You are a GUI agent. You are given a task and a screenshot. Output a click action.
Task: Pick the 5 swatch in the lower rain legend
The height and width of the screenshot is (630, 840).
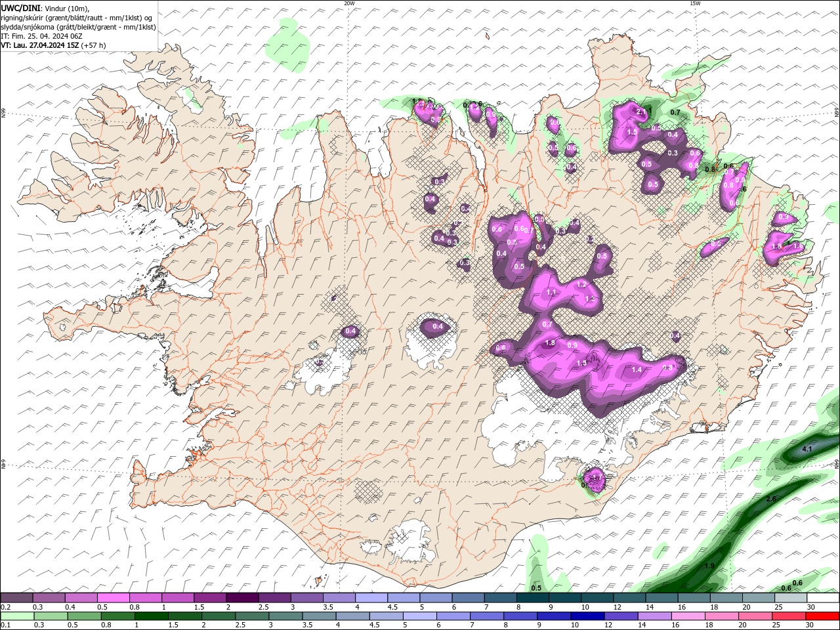419,616
